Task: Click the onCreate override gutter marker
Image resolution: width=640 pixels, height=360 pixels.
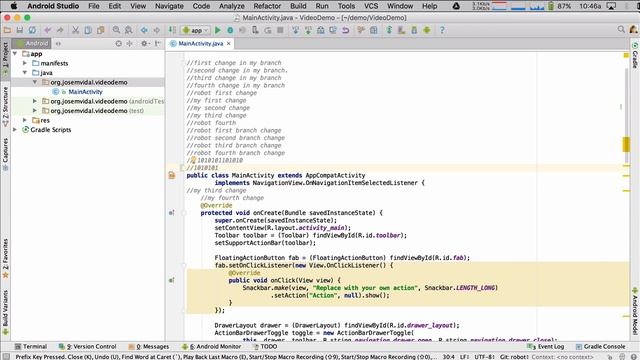Action: pyautogui.click(x=171, y=213)
